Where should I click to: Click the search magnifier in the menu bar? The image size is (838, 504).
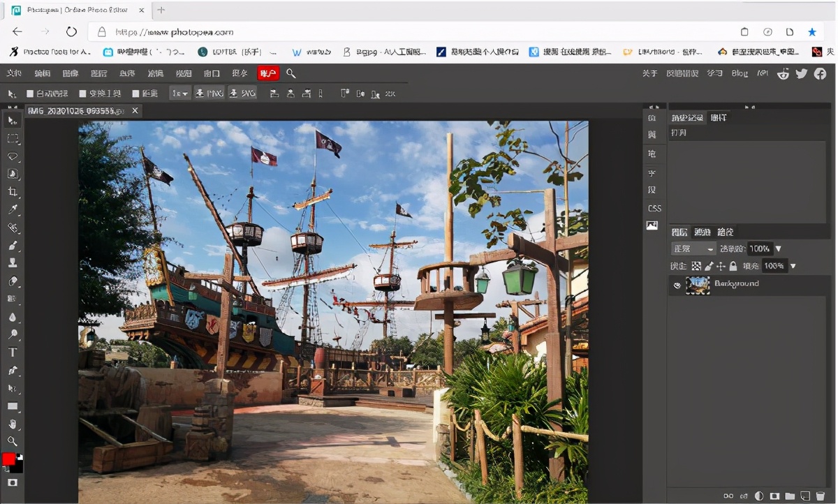pos(291,73)
